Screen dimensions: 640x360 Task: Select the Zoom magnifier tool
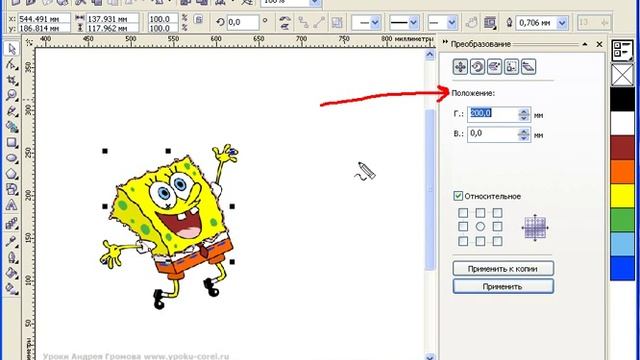[11, 95]
